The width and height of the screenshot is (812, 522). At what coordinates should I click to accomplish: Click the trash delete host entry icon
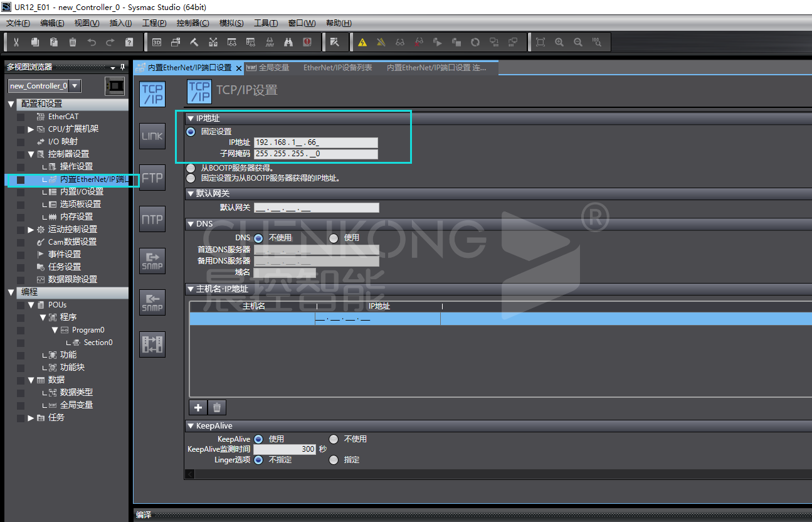click(217, 408)
